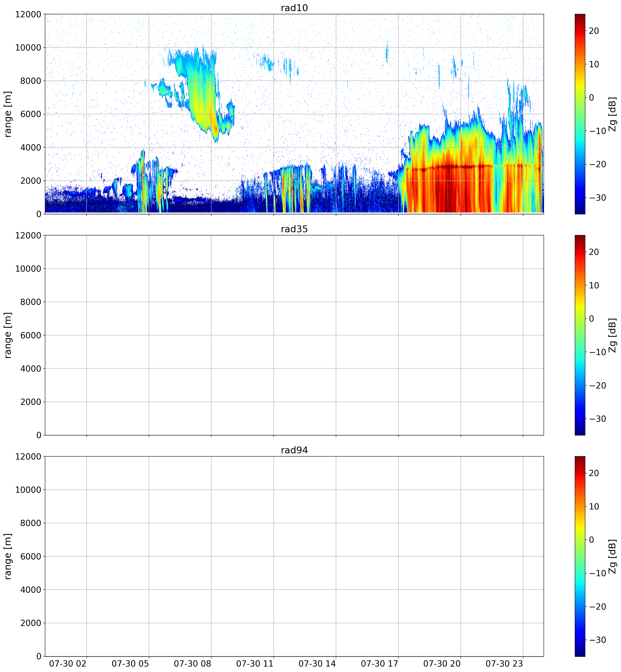Screen dimensions: 621x672
Task: Select the "07-30 02" time axis label
Action: [x=68, y=664]
